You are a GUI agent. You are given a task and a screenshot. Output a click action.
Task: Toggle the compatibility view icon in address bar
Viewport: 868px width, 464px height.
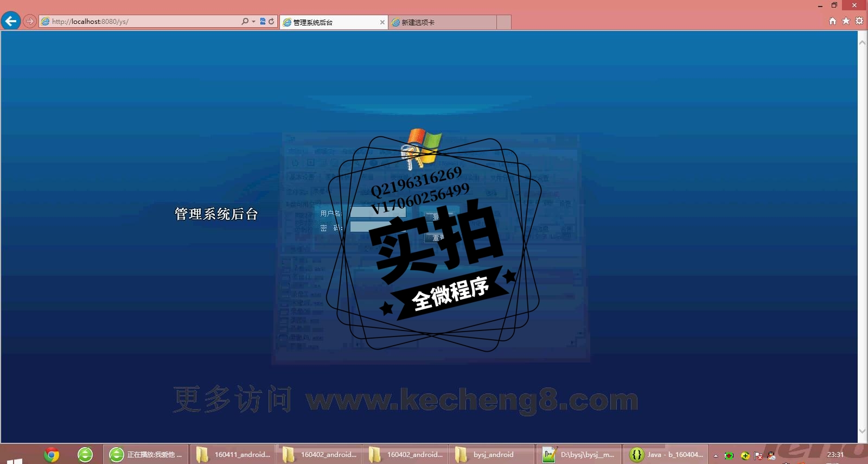tap(263, 21)
